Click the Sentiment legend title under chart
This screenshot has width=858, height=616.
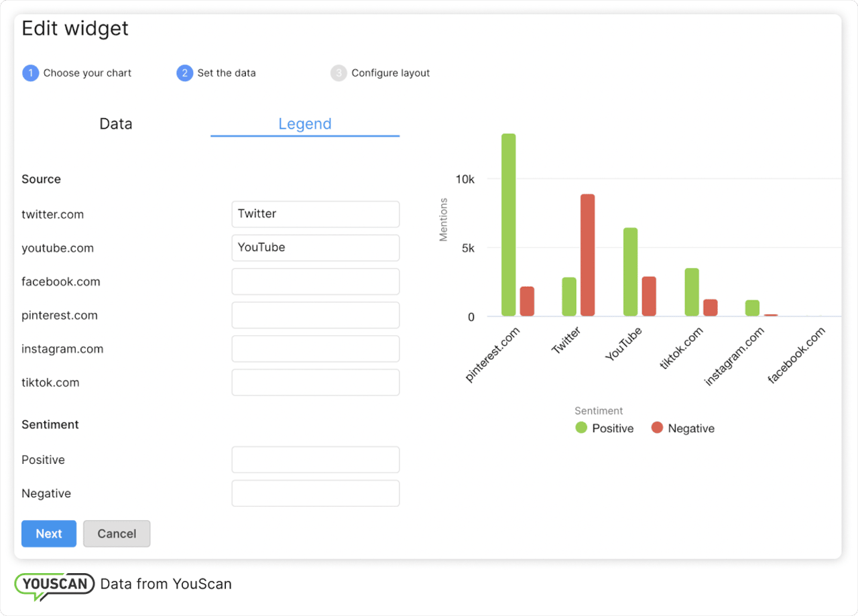(x=599, y=411)
